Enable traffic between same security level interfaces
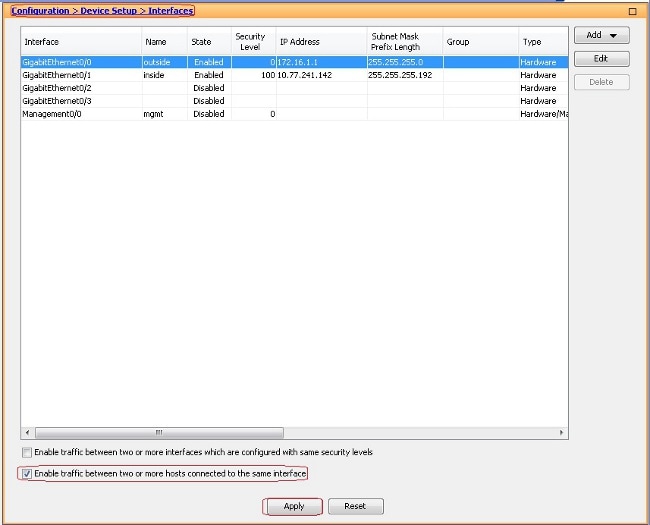The width and height of the screenshot is (650, 525). [x=27, y=453]
